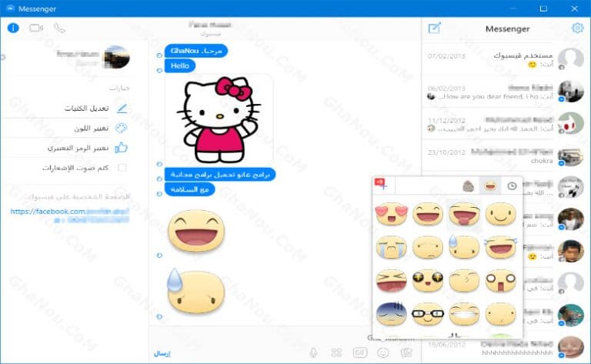Pick the gloomy blue-faced sticker

pyautogui.click(x=392, y=313)
